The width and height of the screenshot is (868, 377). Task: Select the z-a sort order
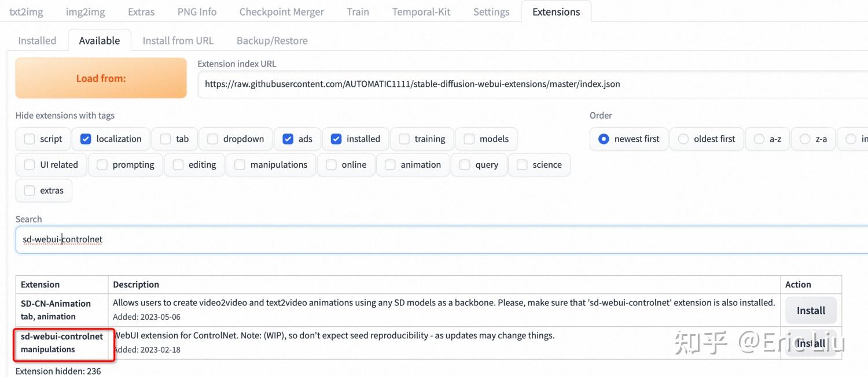[x=805, y=139]
